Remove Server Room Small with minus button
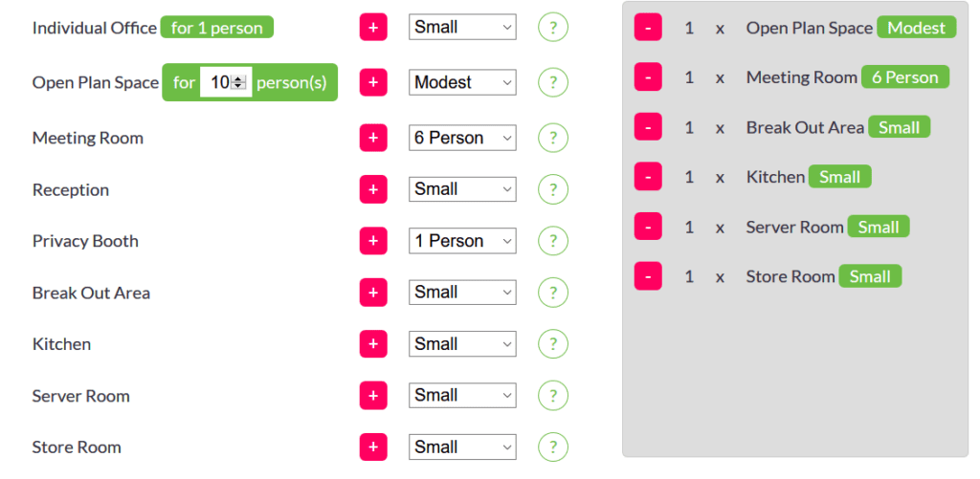 [x=648, y=227]
